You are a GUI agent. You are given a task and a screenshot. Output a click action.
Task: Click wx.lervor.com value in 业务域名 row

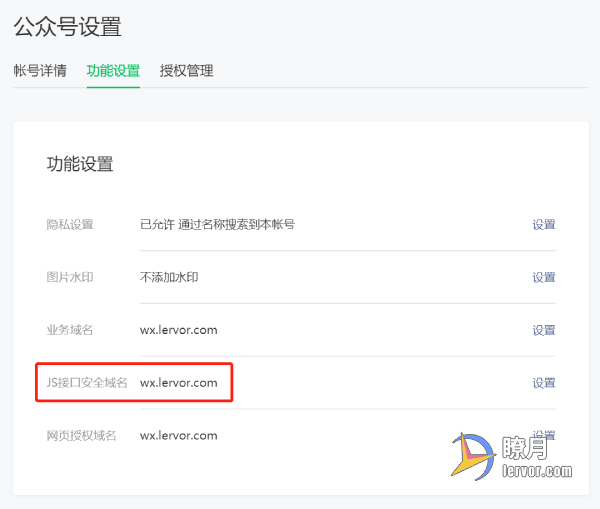(179, 330)
